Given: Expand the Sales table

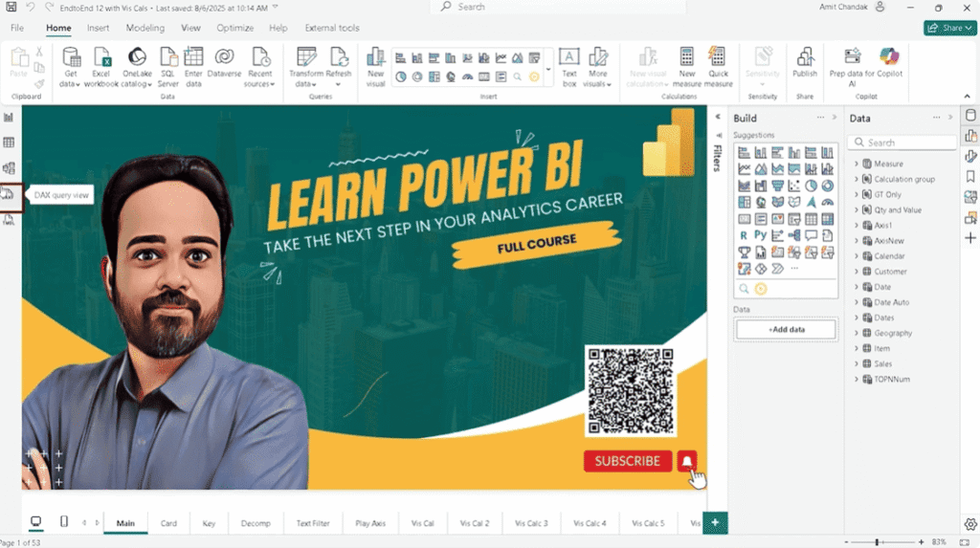Looking at the screenshot, I should (x=857, y=363).
